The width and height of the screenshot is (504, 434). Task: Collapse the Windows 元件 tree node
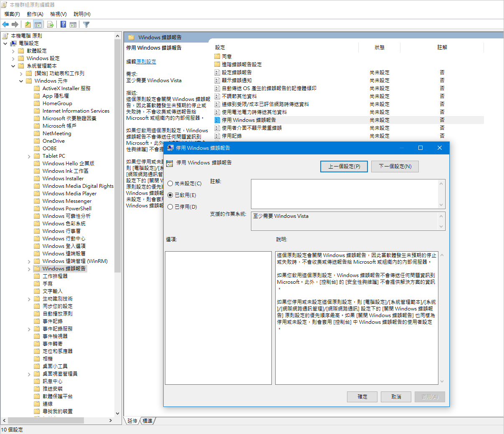21,81
